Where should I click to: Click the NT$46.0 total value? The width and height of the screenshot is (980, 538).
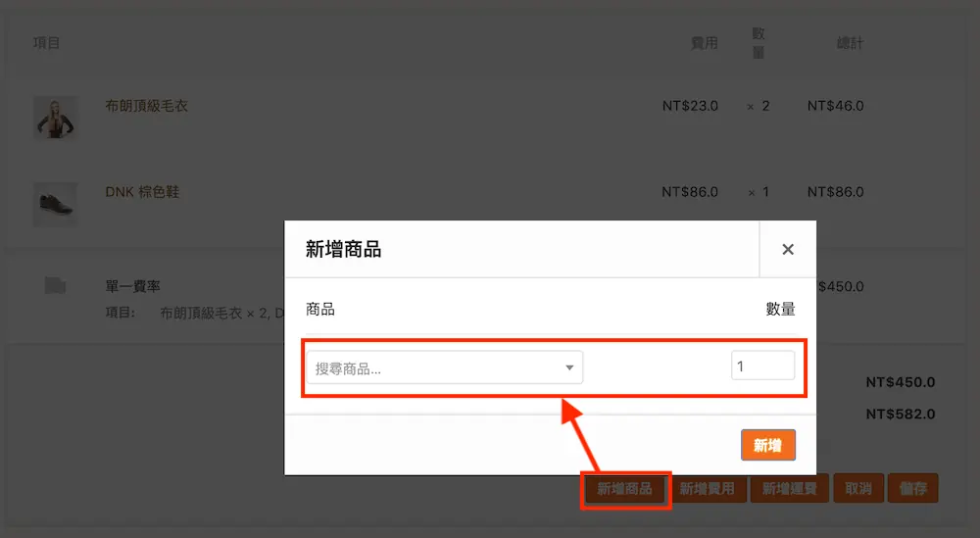[836, 106]
